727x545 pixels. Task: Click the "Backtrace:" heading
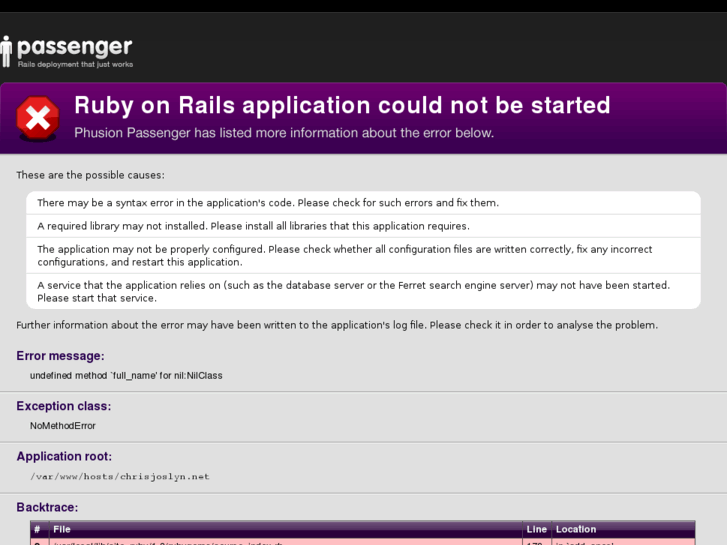[47, 507]
